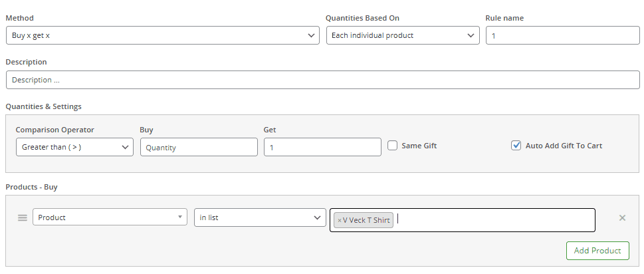Uncheck Auto Add Gift To Cart
Image resolution: width=644 pixels, height=274 pixels.
tap(516, 146)
